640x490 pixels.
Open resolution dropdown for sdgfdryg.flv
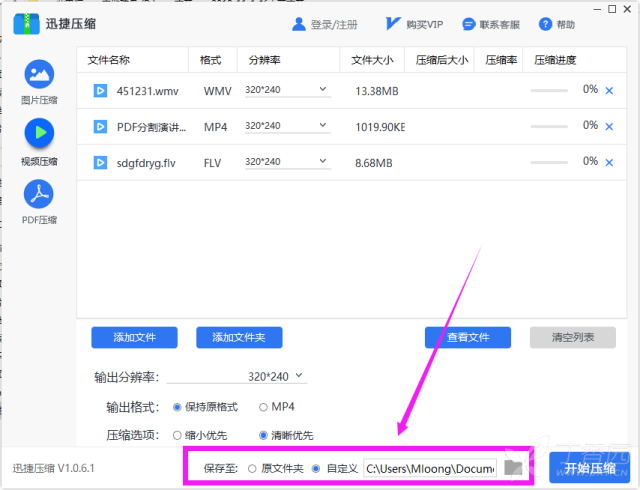[x=288, y=162]
